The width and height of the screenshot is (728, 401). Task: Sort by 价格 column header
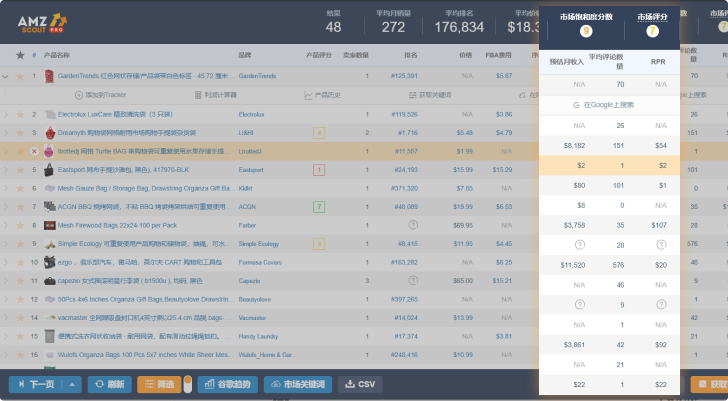(466, 55)
